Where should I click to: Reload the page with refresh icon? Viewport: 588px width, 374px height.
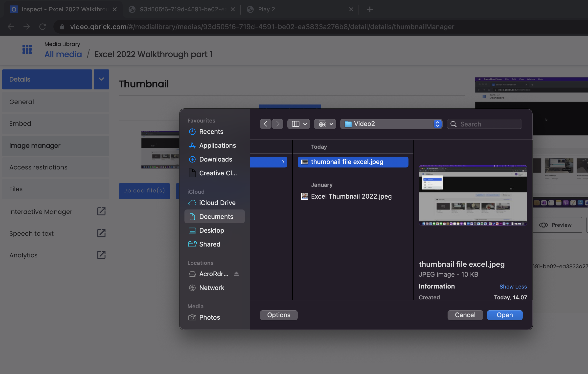43,27
